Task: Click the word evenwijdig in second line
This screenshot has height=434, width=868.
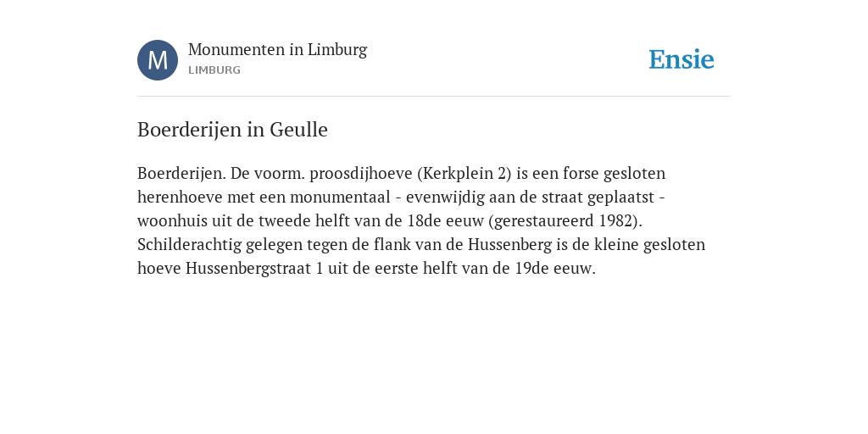Action: (x=445, y=197)
